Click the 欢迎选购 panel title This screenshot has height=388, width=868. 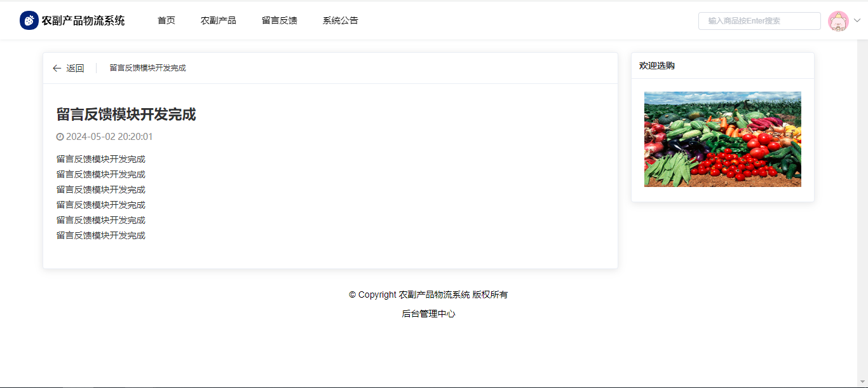click(657, 66)
